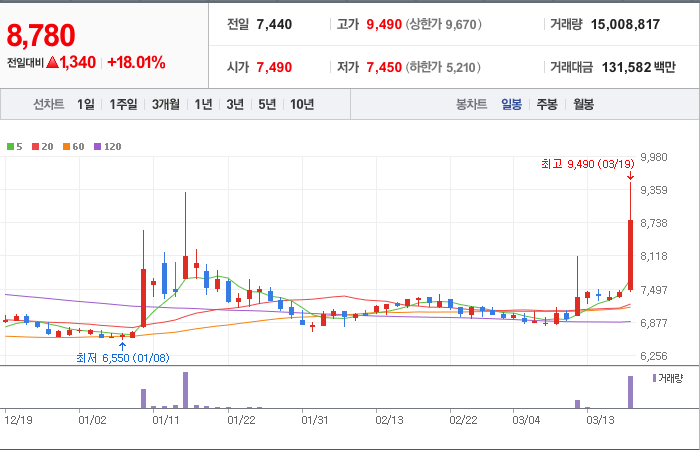Click the 하한가 5,210 text
The width and height of the screenshot is (700, 450).
coord(443,67)
